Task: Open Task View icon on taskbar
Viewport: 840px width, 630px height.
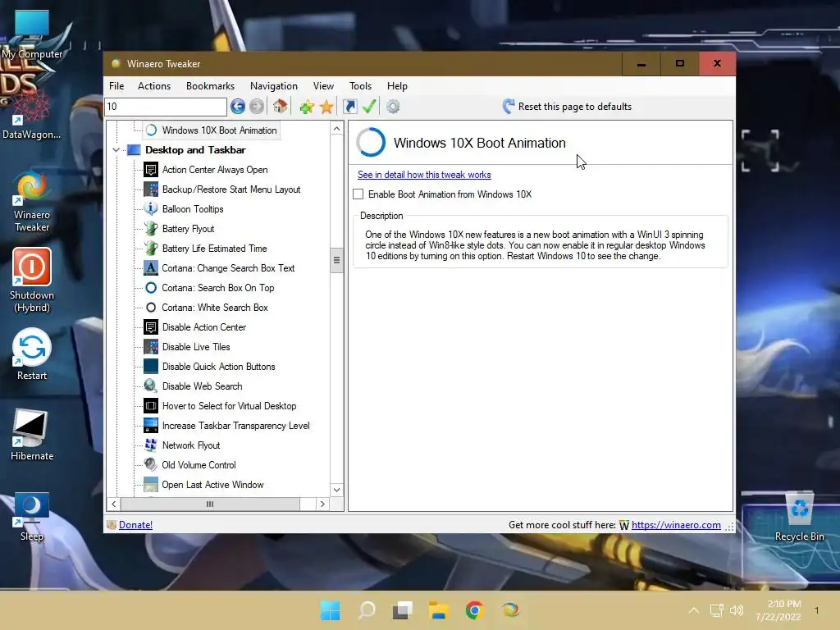Action: point(403,610)
